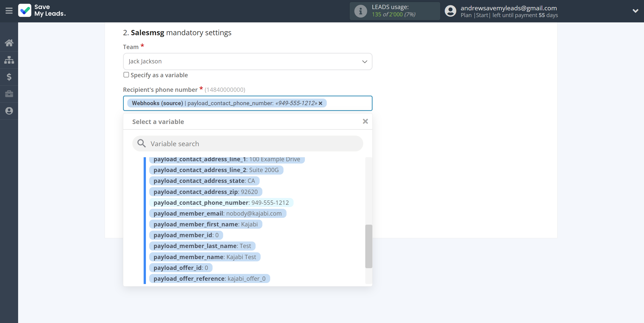Image resolution: width=644 pixels, height=323 pixels.
Task: Open the connections sitemap sidebar icon
Action: coord(9,60)
